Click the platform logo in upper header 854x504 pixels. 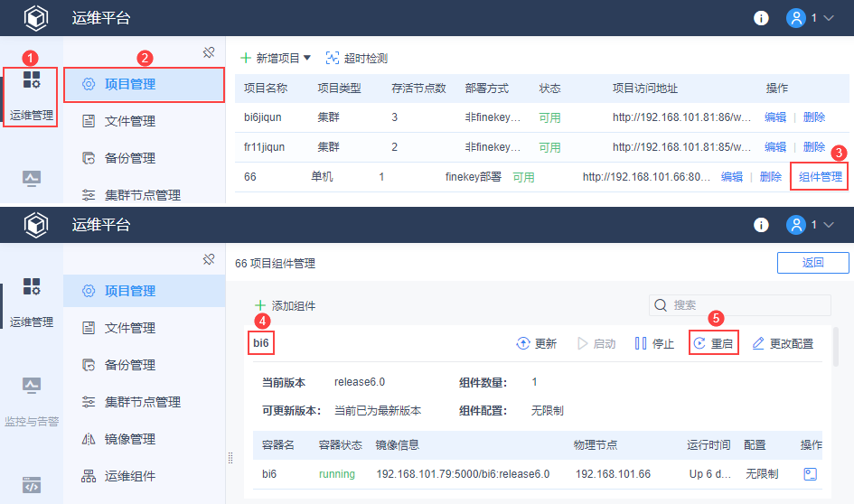pos(36,18)
